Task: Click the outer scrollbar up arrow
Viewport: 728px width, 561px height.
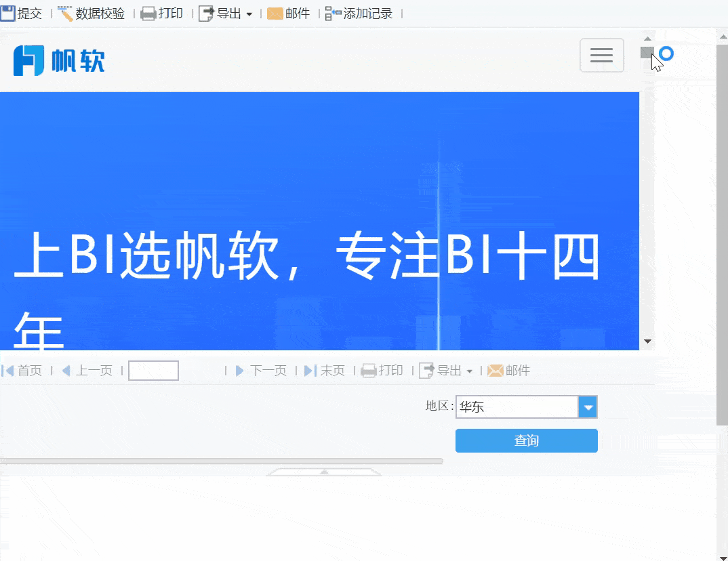Action: tap(723, 36)
